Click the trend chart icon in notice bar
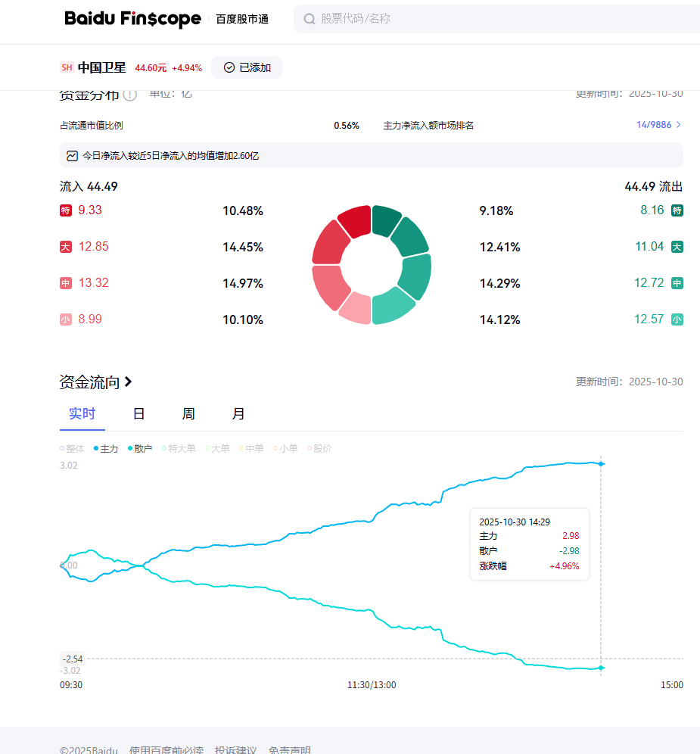This screenshot has height=754, width=700. pyautogui.click(x=72, y=156)
